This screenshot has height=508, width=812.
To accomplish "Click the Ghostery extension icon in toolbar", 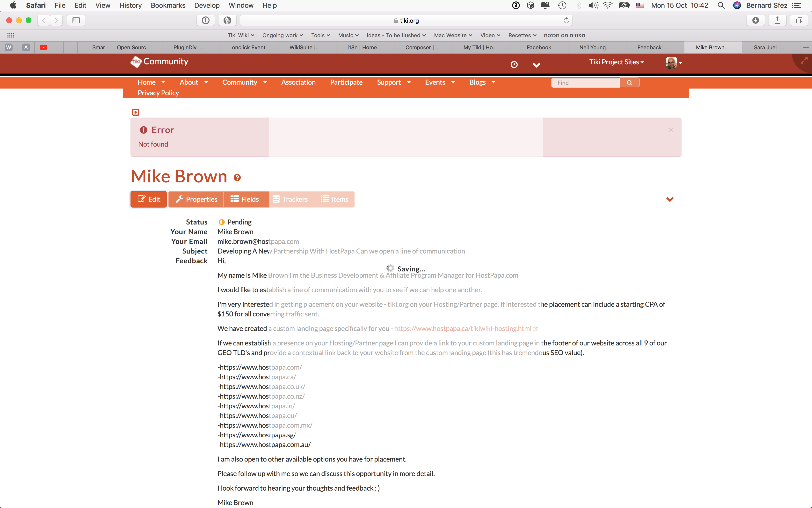I will pos(227,21).
